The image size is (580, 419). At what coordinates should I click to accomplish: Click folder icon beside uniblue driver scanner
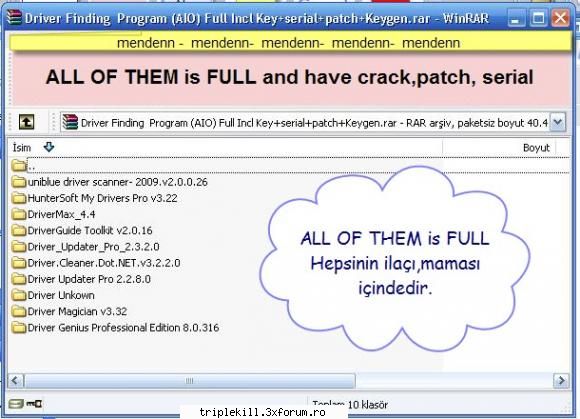[18, 182]
